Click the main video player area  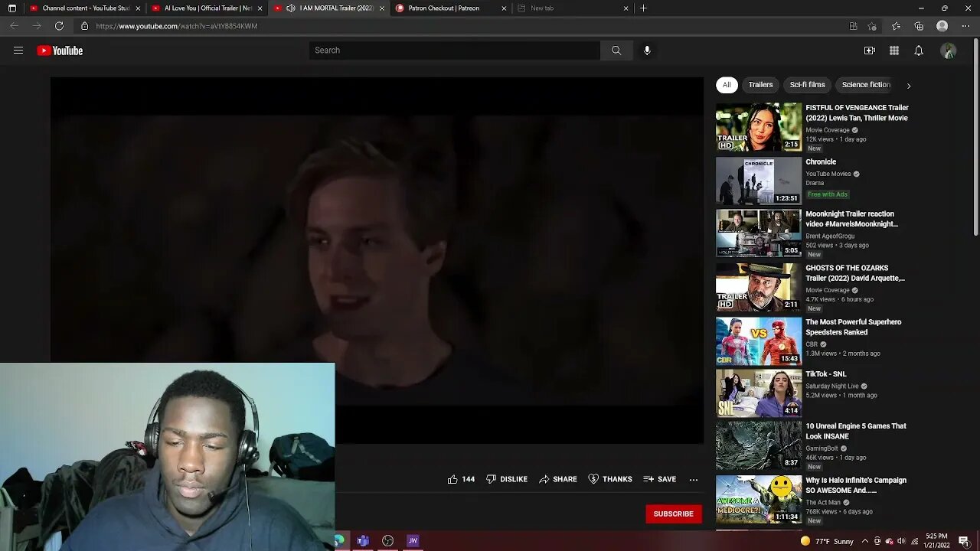click(377, 260)
